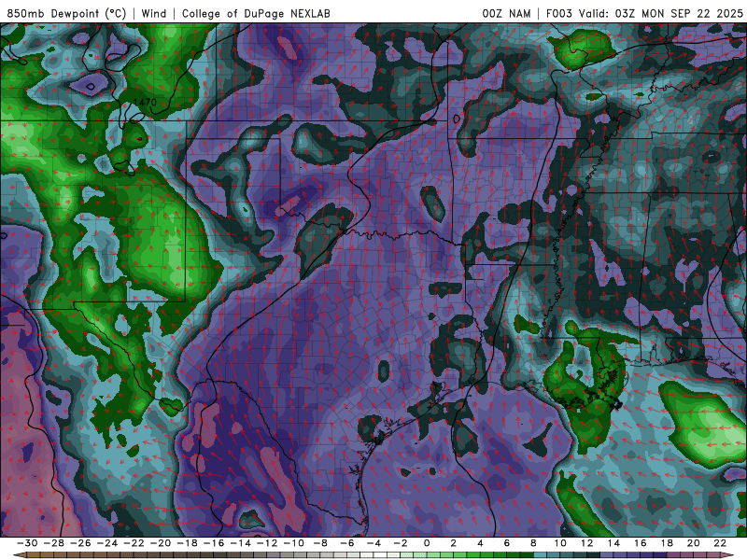Click the "-2" color scale label
This screenshot has width=747, height=560.
401,543
